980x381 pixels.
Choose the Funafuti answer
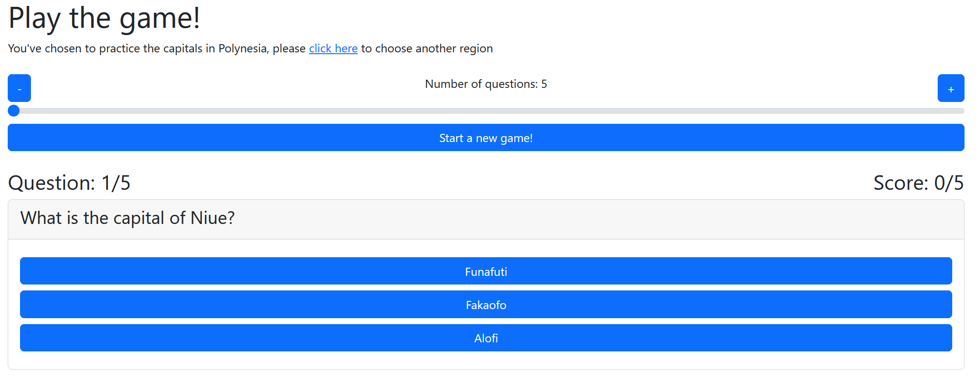pos(486,271)
